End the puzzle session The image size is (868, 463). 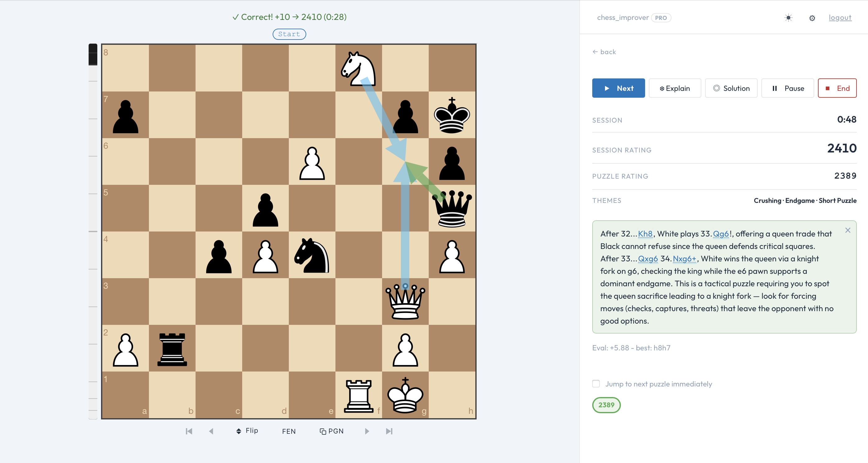click(x=837, y=88)
